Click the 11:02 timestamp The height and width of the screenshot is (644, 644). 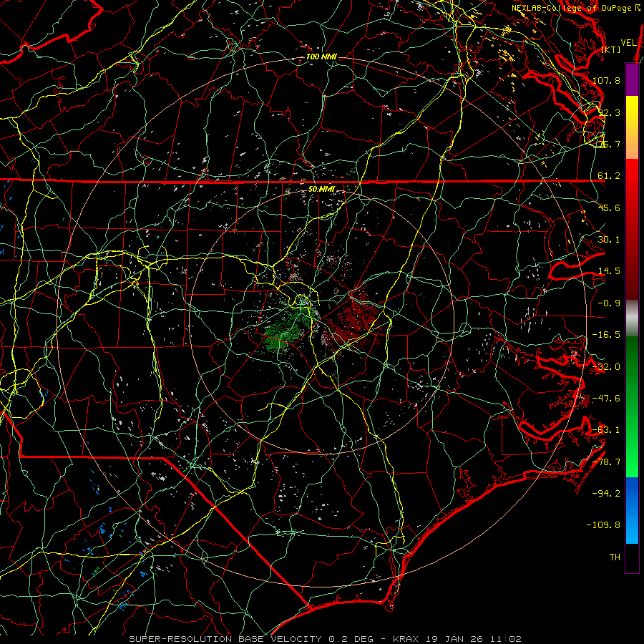505,639
